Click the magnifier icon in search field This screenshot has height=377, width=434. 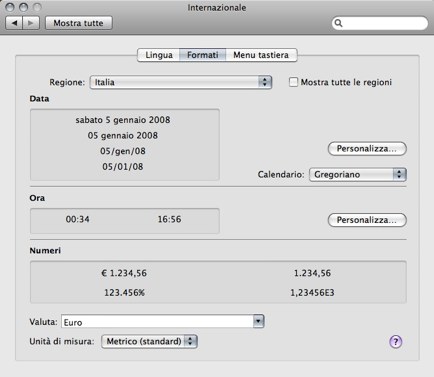(338, 23)
